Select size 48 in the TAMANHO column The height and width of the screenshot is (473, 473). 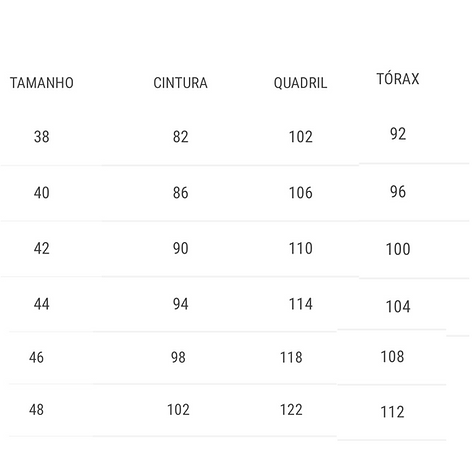click(x=36, y=410)
